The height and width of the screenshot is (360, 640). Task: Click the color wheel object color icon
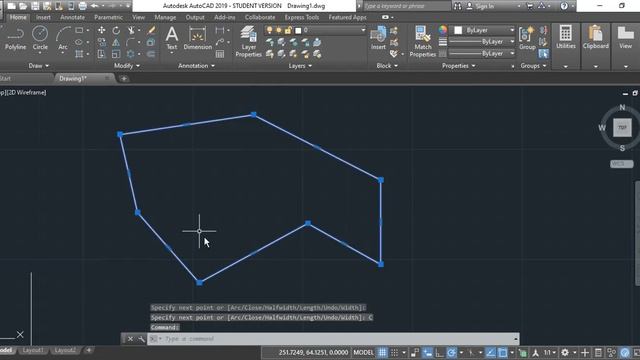[x=442, y=30]
